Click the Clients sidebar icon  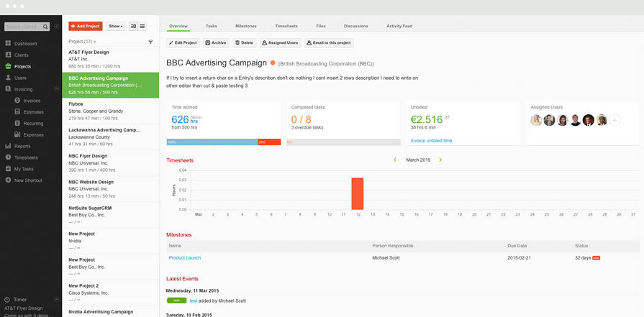click(x=8, y=55)
